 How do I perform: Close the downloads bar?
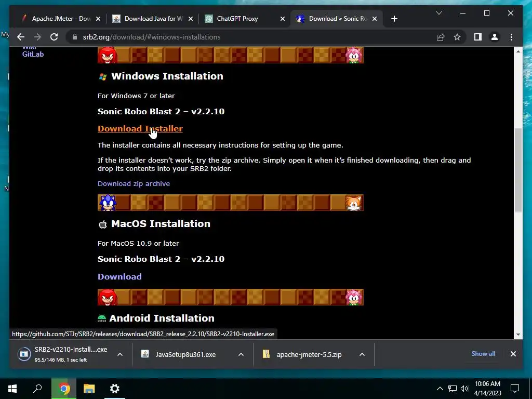click(x=513, y=354)
